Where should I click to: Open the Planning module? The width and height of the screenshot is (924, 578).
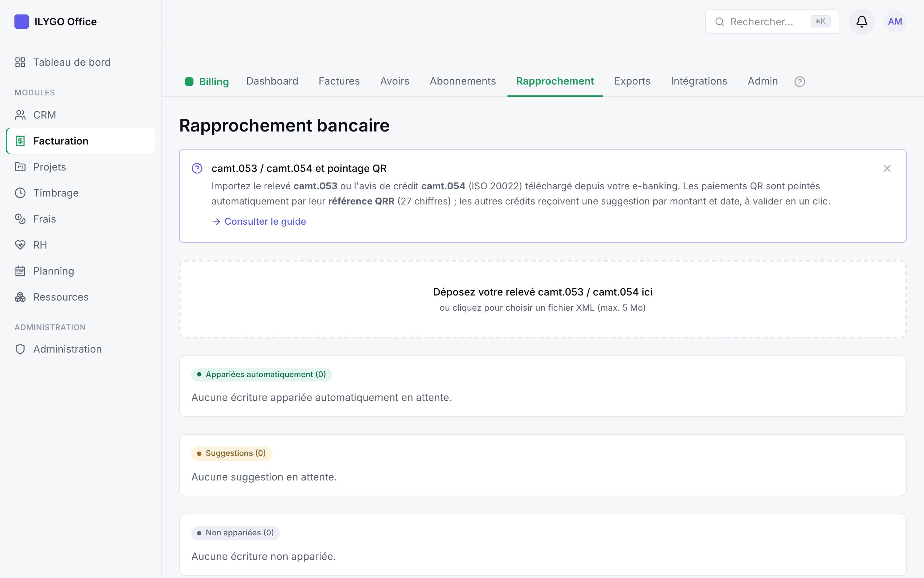click(x=80, y=271)
